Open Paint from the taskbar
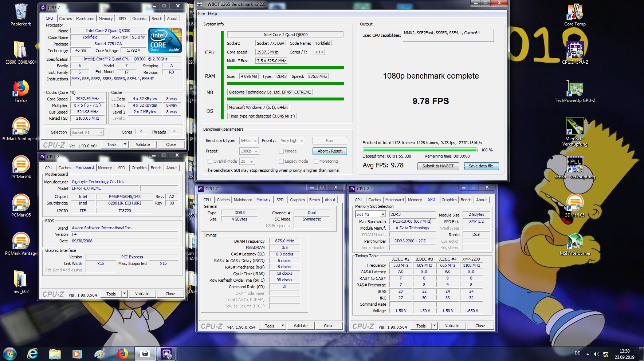Image resolution: width=644 pixels, height=361 pixels. coord(99,354)
